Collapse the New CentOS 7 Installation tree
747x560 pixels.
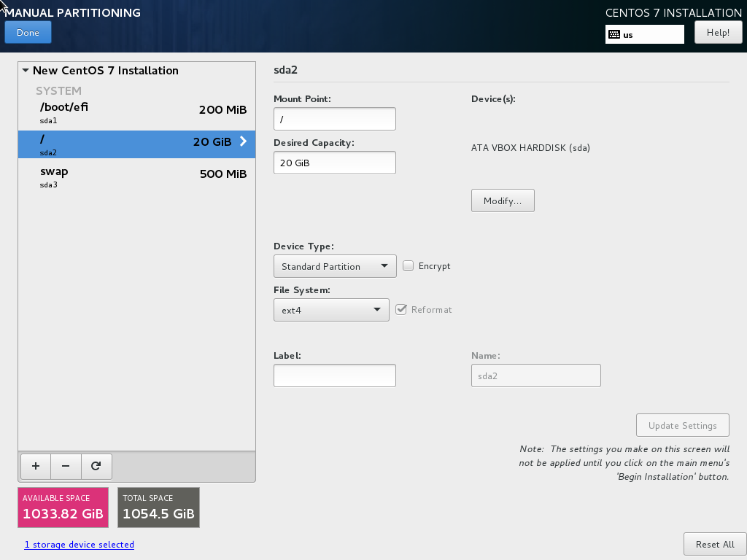(26, 71)
